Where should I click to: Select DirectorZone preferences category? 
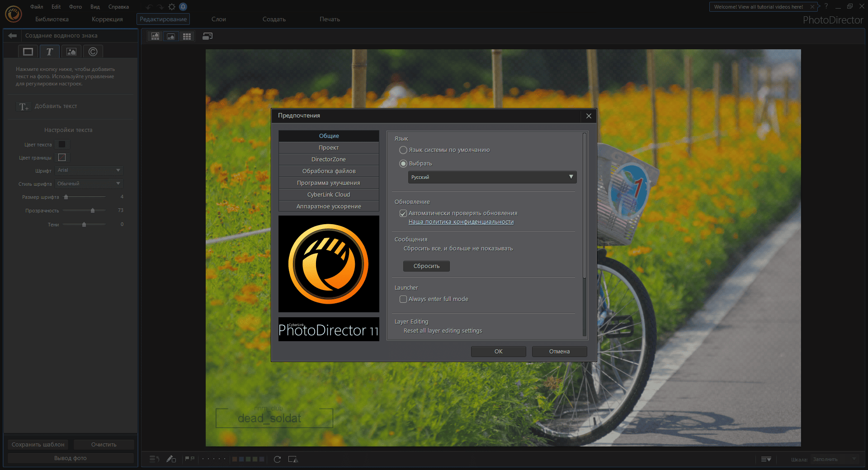coord(329,160)
